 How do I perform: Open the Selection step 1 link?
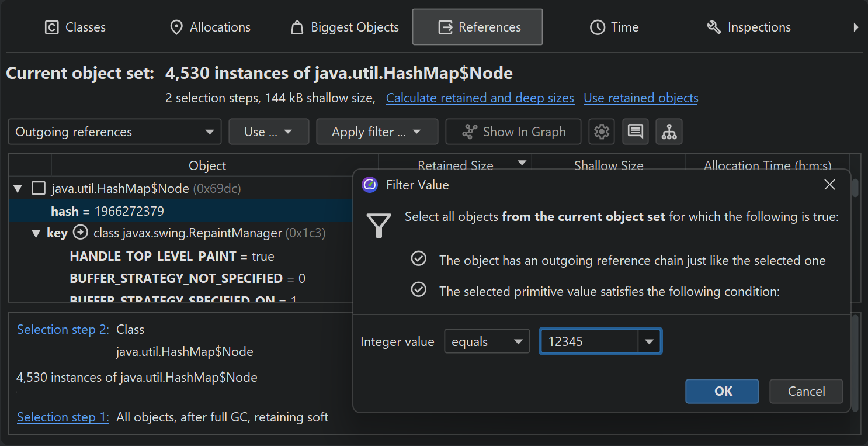click(x=63, y=417)
